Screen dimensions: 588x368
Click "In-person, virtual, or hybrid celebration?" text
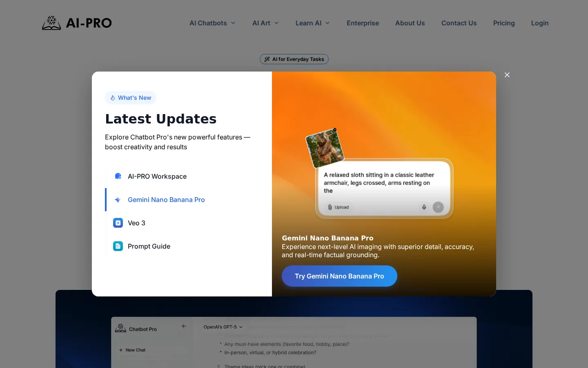click(x=270, y=352)
